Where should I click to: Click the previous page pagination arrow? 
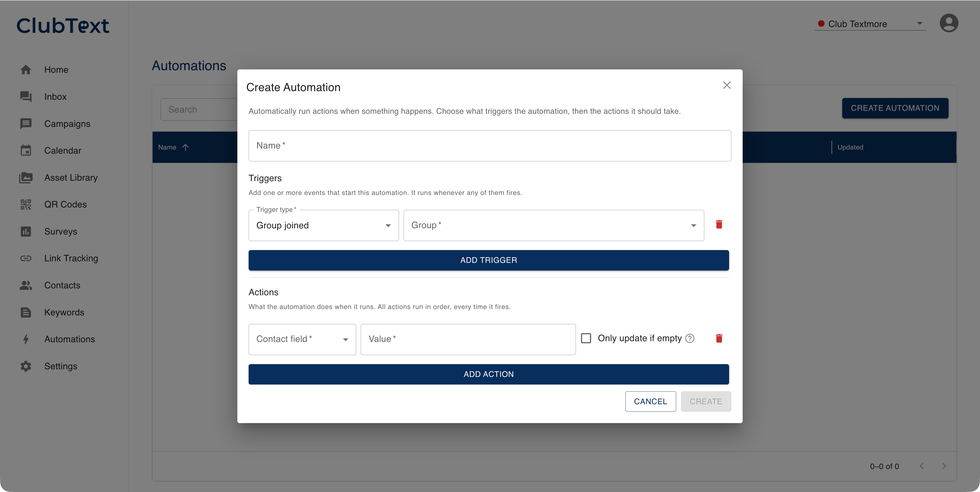[921, 466]
